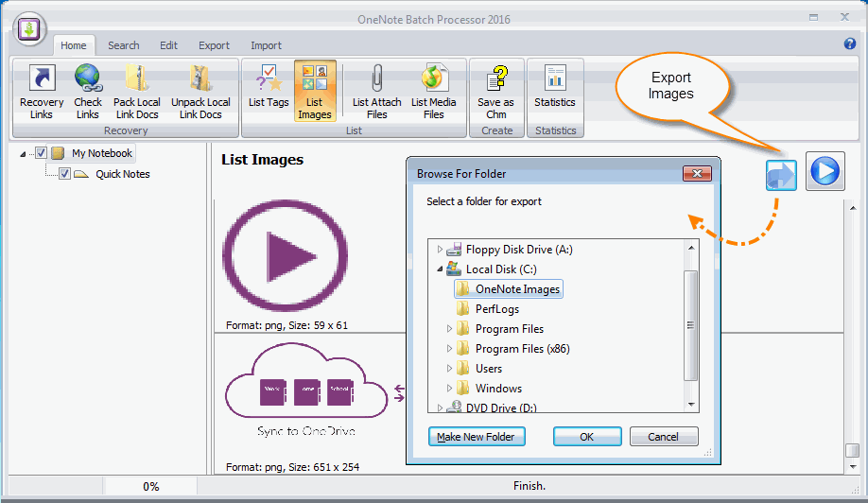
Task: Click Cancel in Browse For Folder
Action: (663, 437)
